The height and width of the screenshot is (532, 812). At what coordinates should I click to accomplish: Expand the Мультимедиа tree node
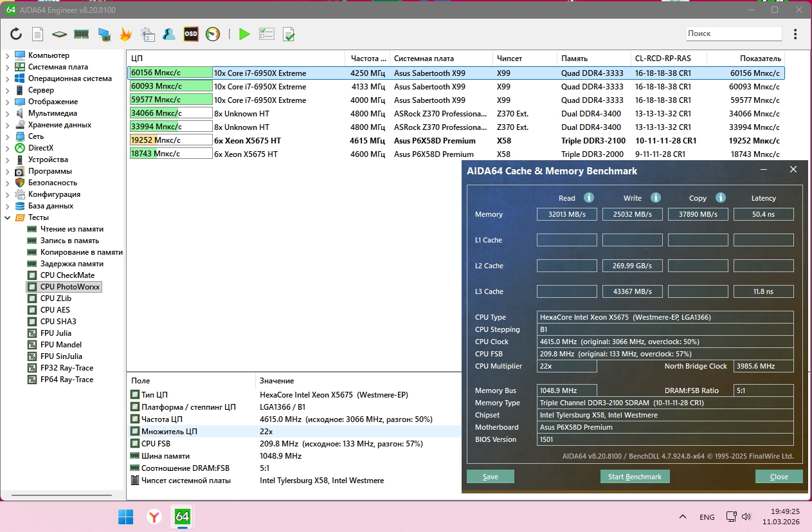8,113
